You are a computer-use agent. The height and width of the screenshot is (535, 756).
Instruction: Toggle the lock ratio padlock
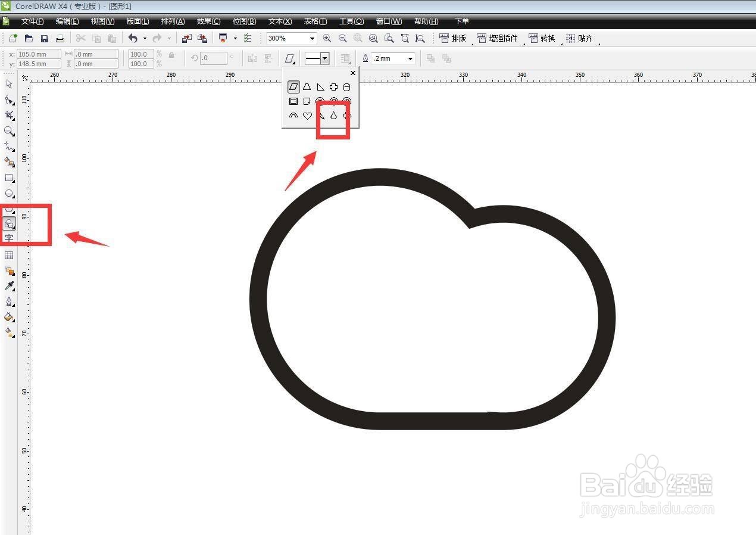pyautogui.click(x=171, y=55)
